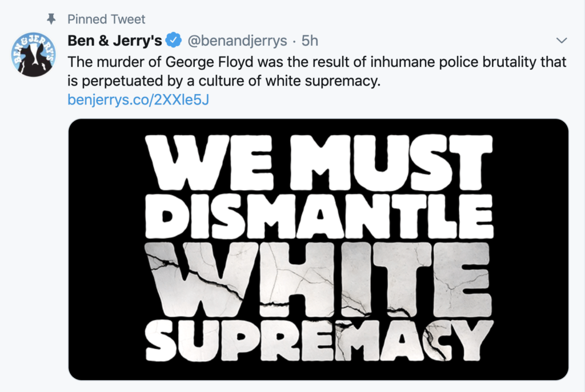
Task: Click the SUPREMACY word in the graphic
Action: pos(319,341)
